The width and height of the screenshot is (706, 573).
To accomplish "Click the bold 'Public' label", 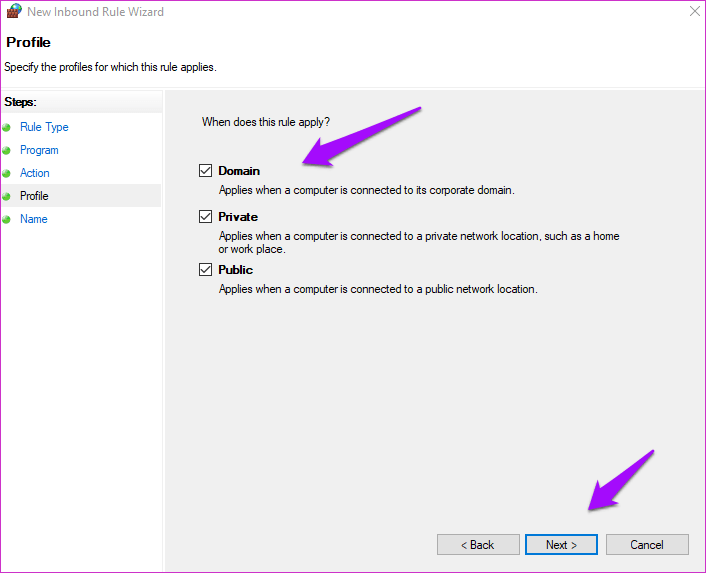I will click(x=235, y=270).
